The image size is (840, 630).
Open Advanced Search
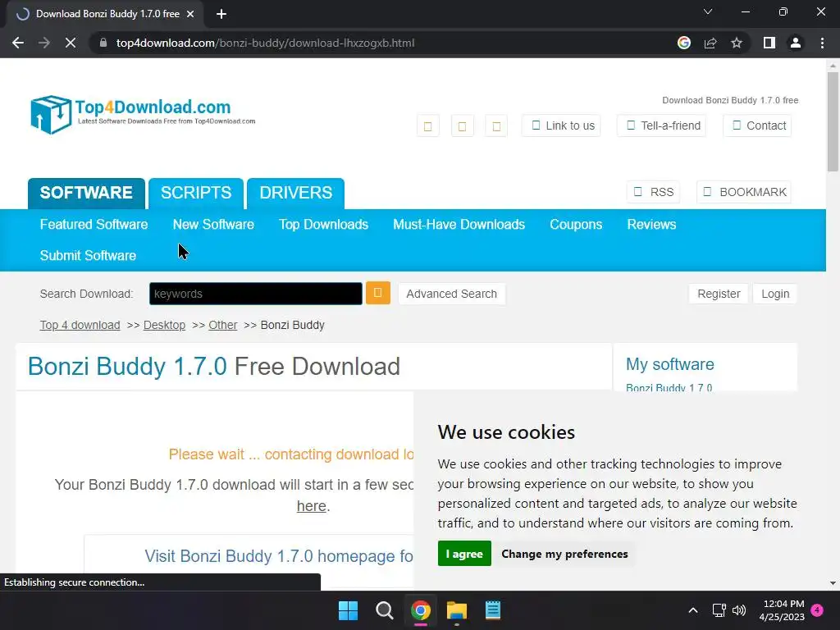point(452,294)
